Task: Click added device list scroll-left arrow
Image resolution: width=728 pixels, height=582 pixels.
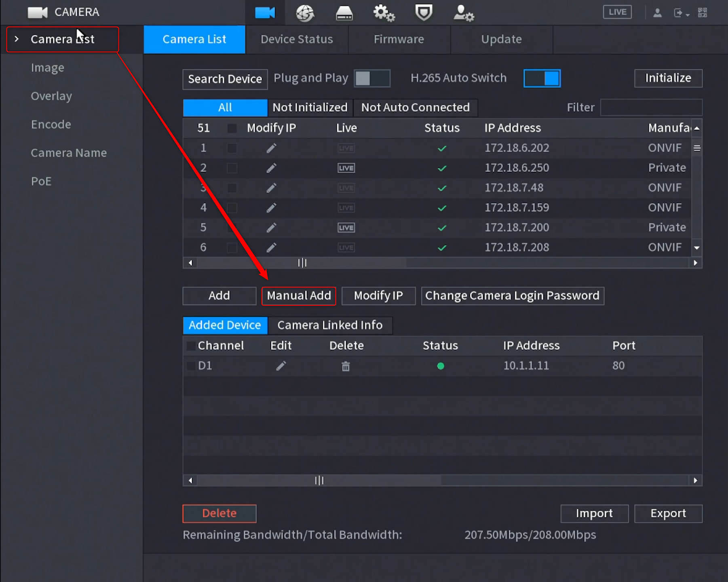Action: point(190,481)
